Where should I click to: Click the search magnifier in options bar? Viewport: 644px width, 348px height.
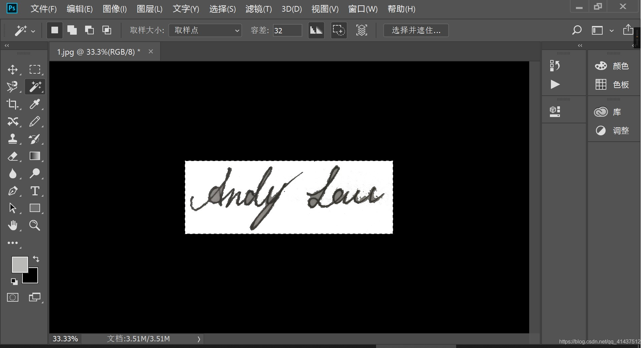(577, 30)
